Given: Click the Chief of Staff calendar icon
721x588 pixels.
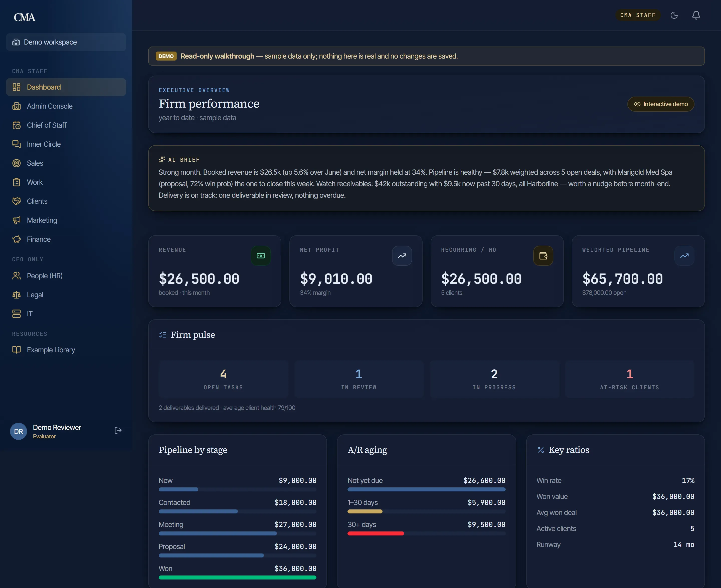Looking at the screenshot, I should click(16, 125).
